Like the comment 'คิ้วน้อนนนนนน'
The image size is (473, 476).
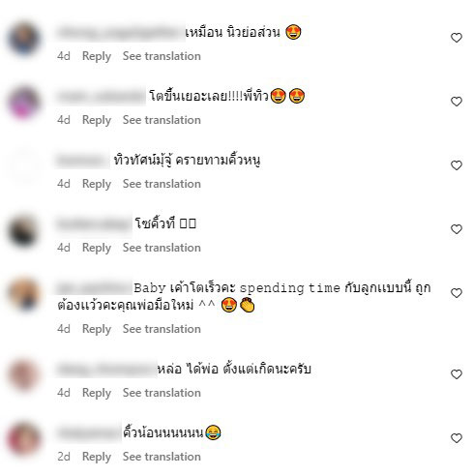(x=457, y=438)
